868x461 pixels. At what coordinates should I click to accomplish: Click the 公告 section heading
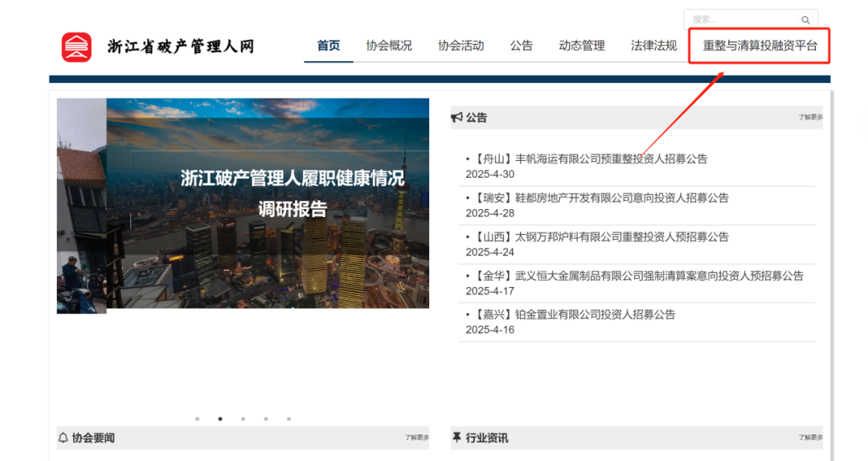tap(476, 117)
